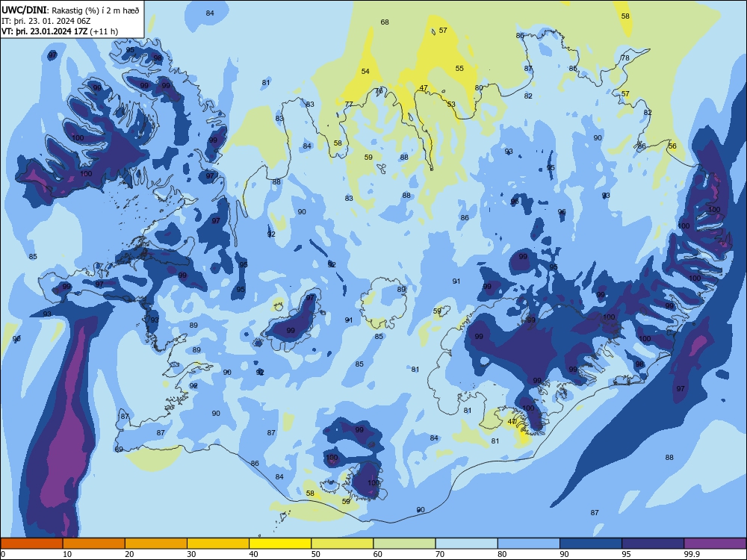
Task: Select the 'VT: þri. 23.01.2024 17Z' valid time
Action: point(45,31)
